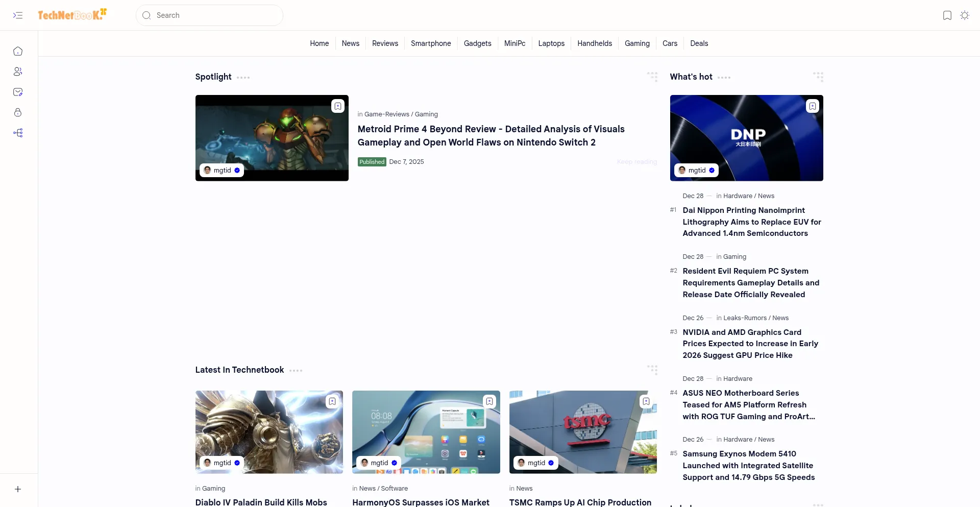Click the envelope contact icon in sidebar
The width and height of the screenshot is (980, 507).
18,92
